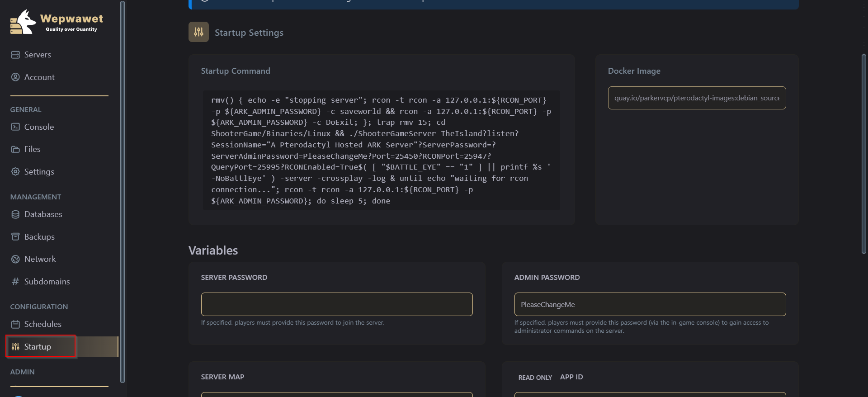
Task: Go to the Network menu entry
Action: (x=40, y=259)
